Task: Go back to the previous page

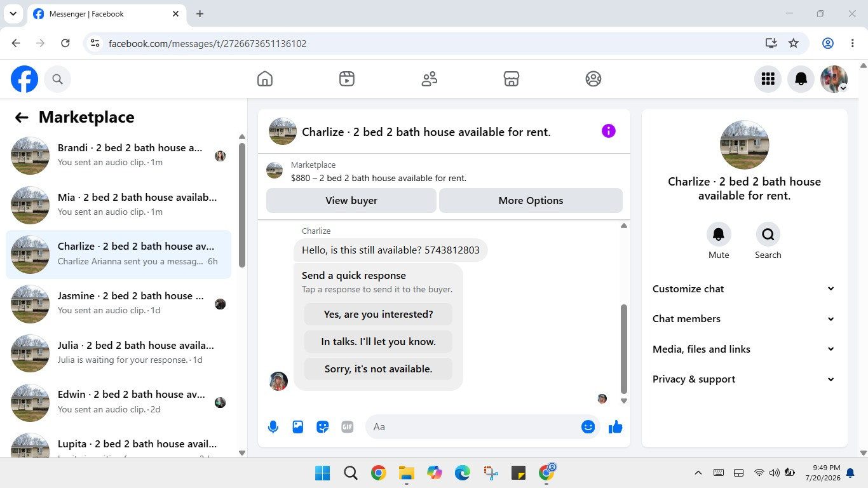Action: coord(16,43)
